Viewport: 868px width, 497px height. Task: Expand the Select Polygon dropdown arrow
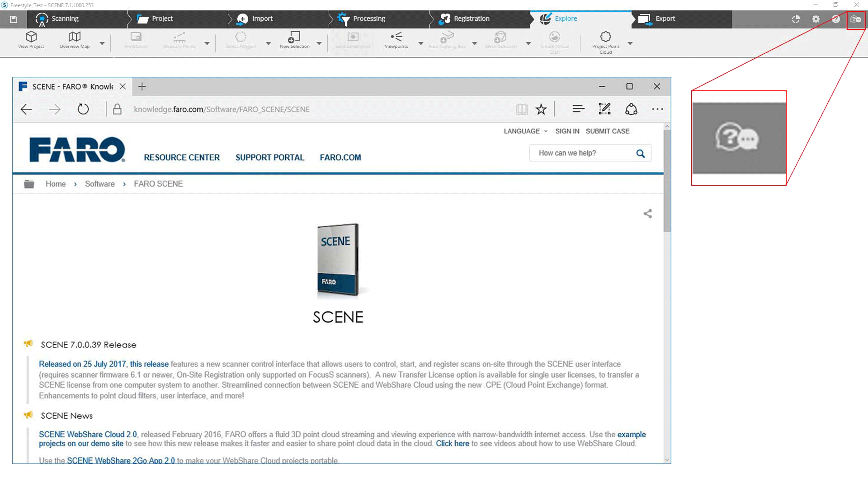coord(269,43)
